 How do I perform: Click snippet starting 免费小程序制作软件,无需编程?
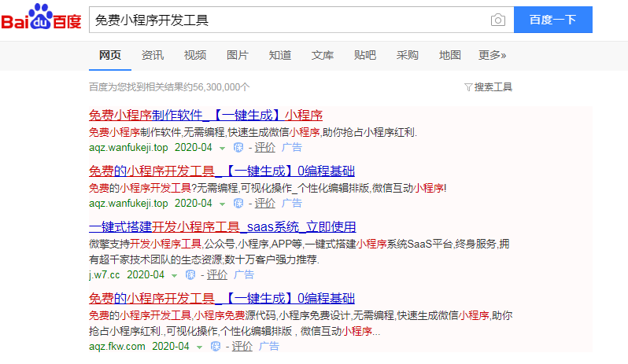pos(253,132)
